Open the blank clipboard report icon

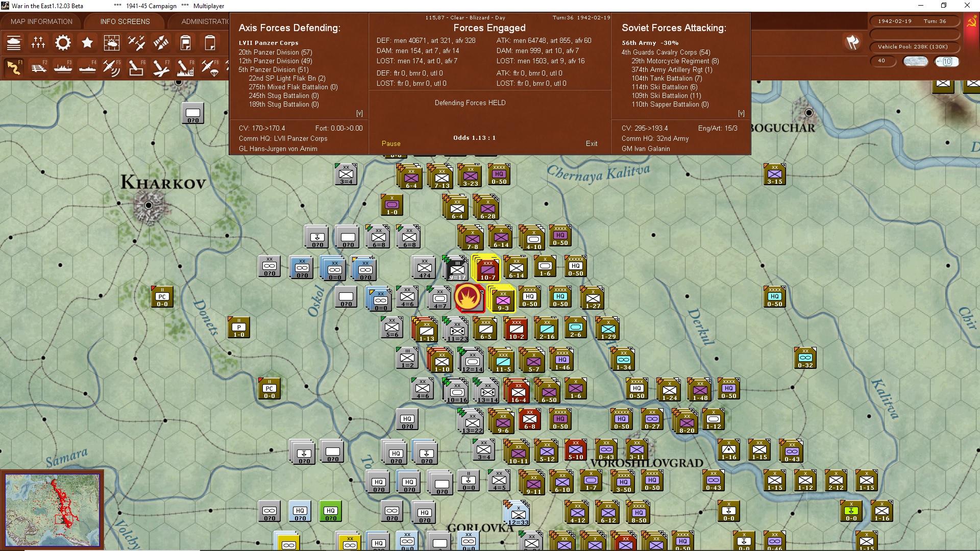[x=210, y=43]
